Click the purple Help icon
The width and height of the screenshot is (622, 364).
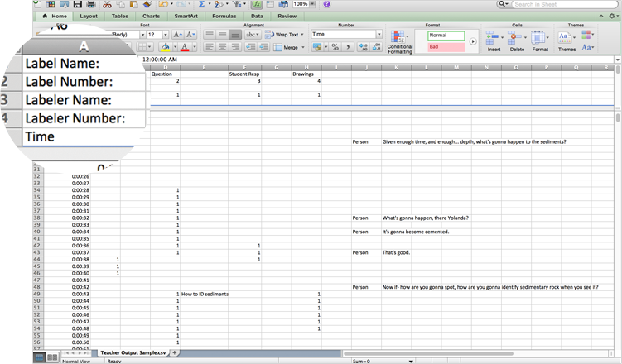pyautogui.click(x=326, y=5)
